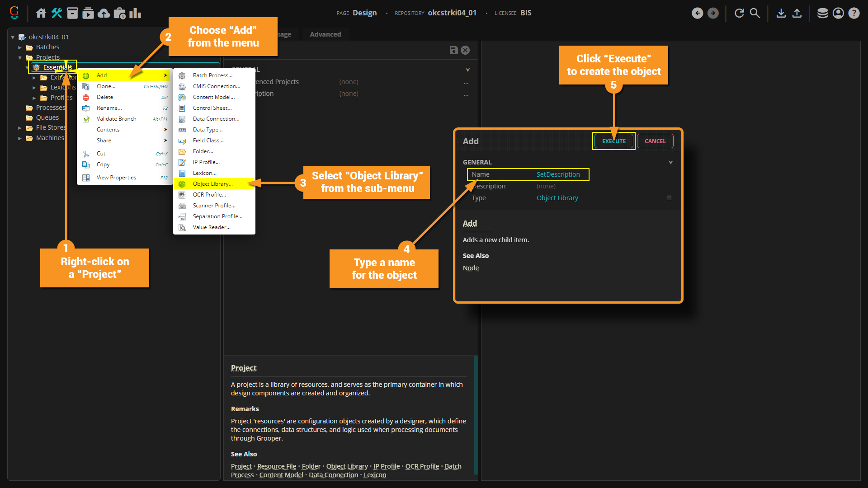The image size is (868, 488).
Task: Collapse the GENERAL section in Add dialog
Action: coord(670,162)
